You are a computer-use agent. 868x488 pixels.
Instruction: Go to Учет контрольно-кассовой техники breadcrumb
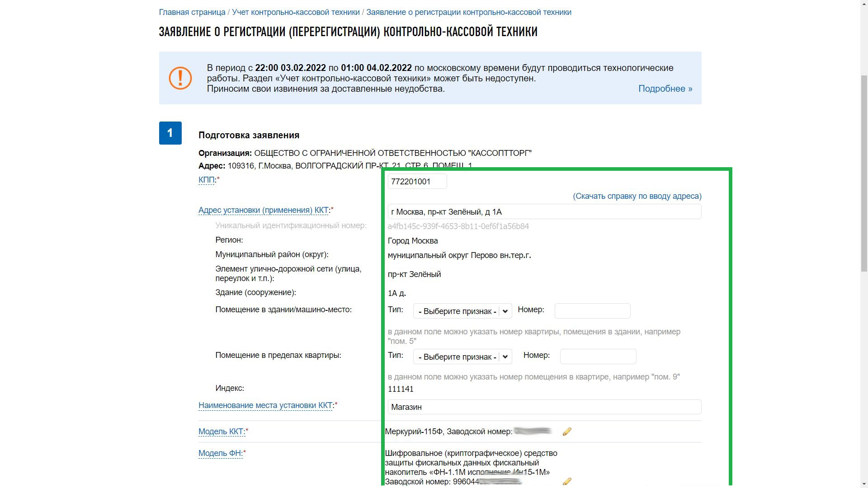(296, 12)
